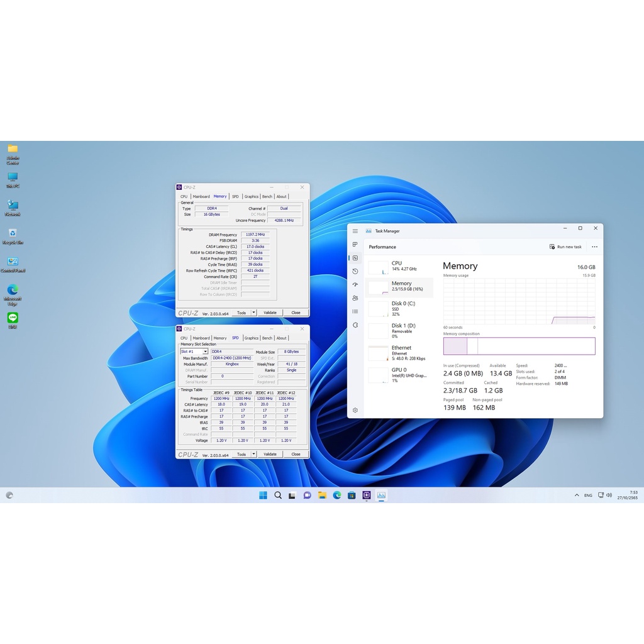Open Task Manager three-dot more options menu
The width and height of the screenshot is (644, 644).
point(594,247)
